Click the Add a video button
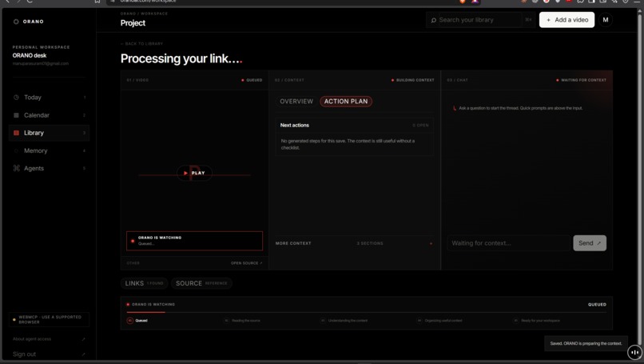 coord(566,20)
